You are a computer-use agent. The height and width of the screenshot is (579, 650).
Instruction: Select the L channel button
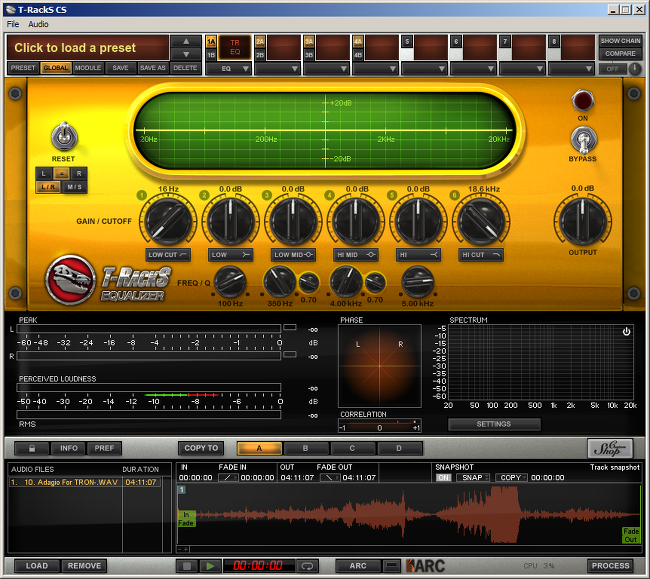[44, 174]
